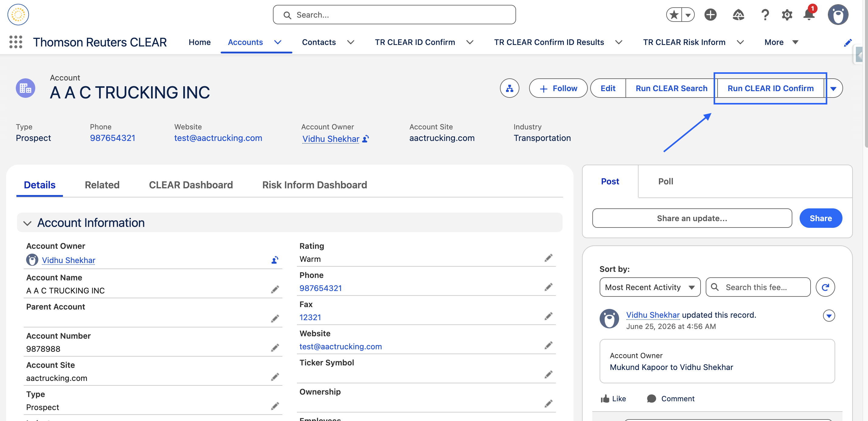868x421 pixels.
Task: Open the favorites list dropdown arrow
Action: tap(688, 15)
